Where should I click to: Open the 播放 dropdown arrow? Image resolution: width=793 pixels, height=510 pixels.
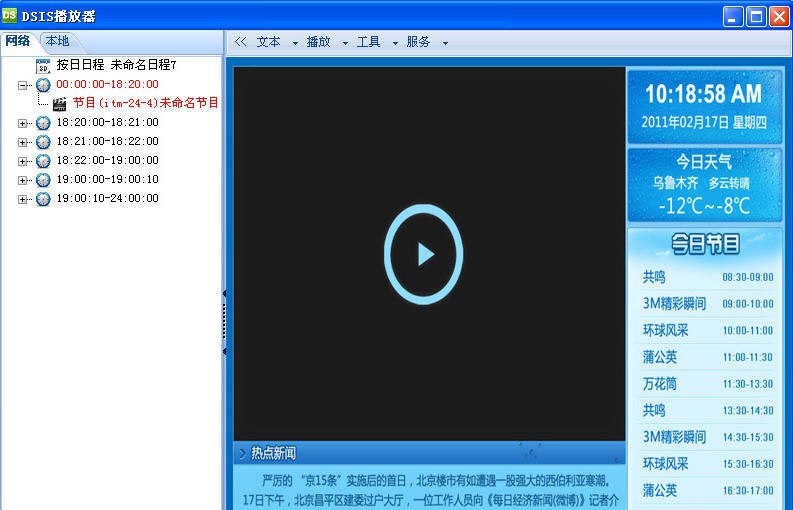(x=345, y=44)
